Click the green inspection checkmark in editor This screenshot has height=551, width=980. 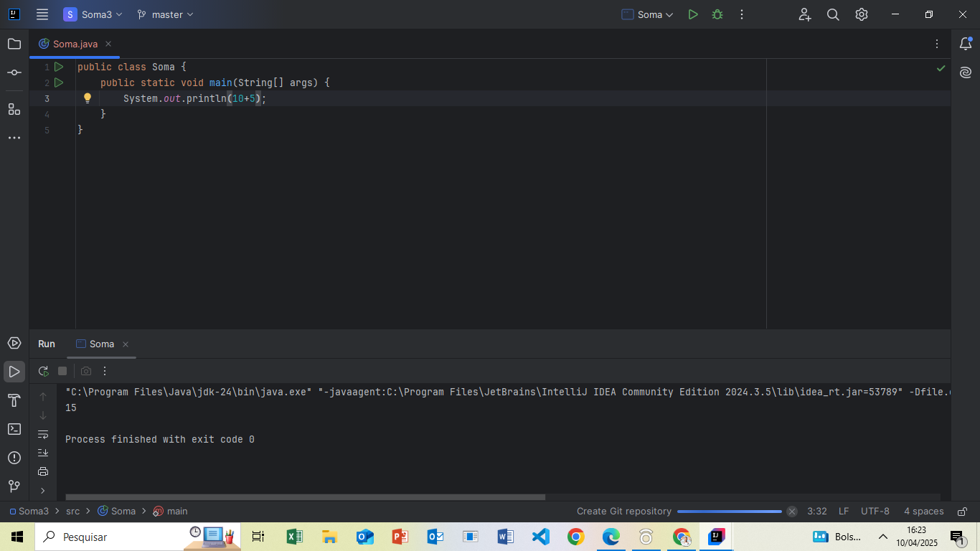(x=941, y=68)
